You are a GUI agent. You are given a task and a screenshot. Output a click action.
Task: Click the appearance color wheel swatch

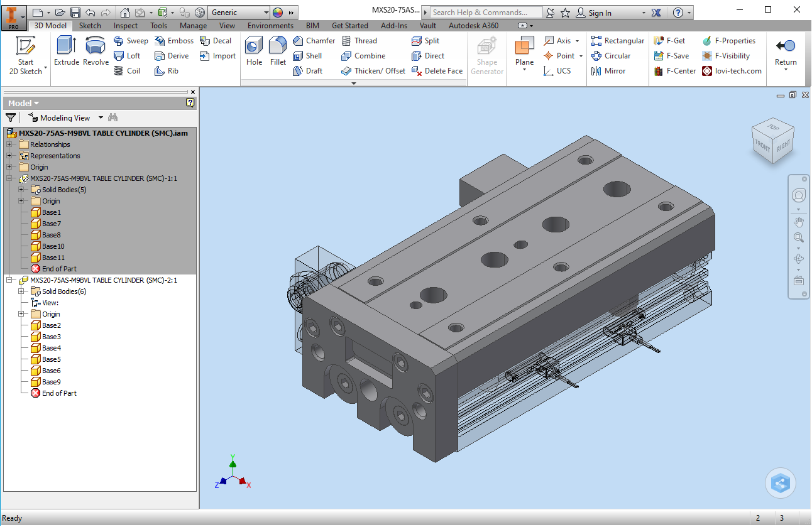pos(278,13)
